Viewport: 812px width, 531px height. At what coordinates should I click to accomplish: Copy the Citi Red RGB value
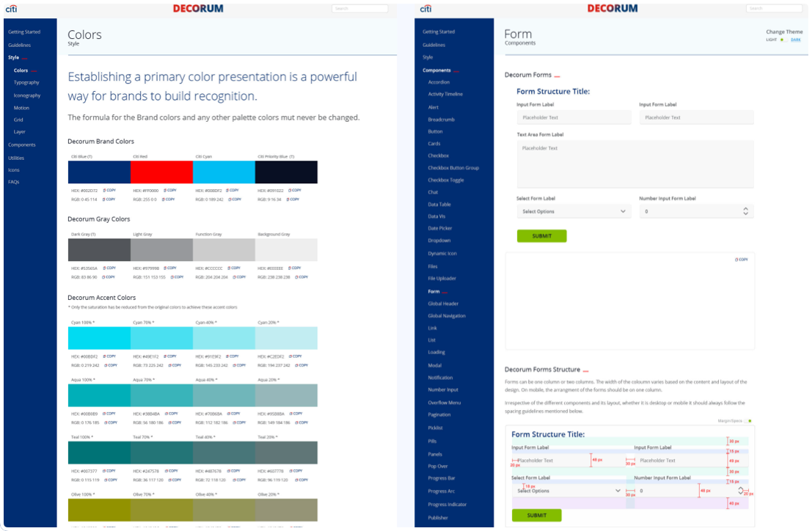click(x=168, y=199)
